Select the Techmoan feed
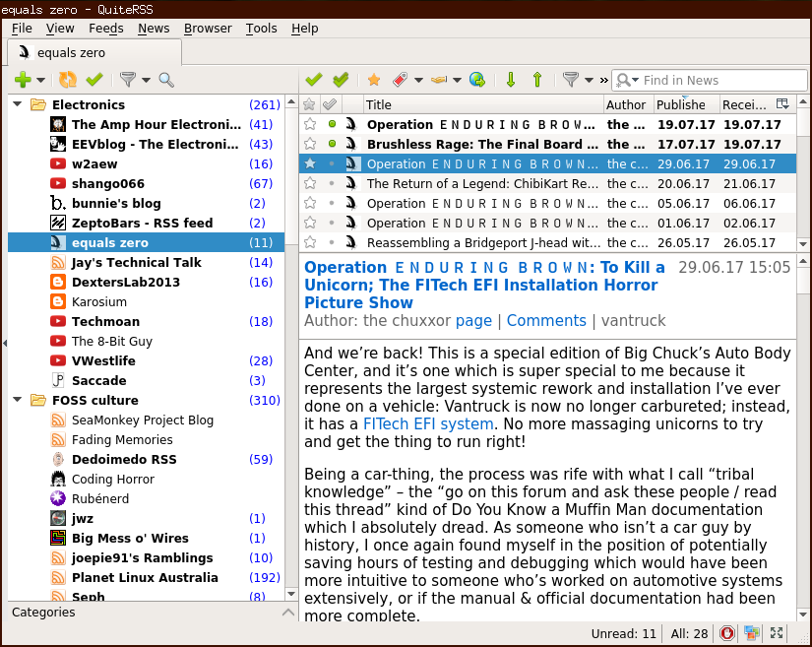812x647 pixels. 105,321
